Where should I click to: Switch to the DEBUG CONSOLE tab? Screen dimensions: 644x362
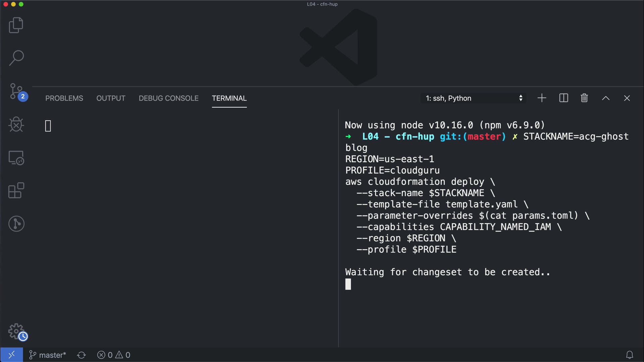click(168, 98)
